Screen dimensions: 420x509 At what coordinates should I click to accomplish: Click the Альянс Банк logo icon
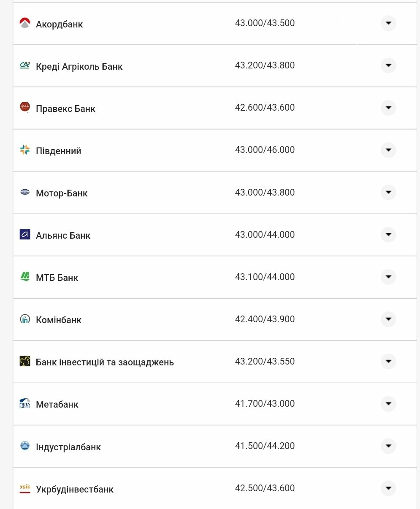(25, 234)
